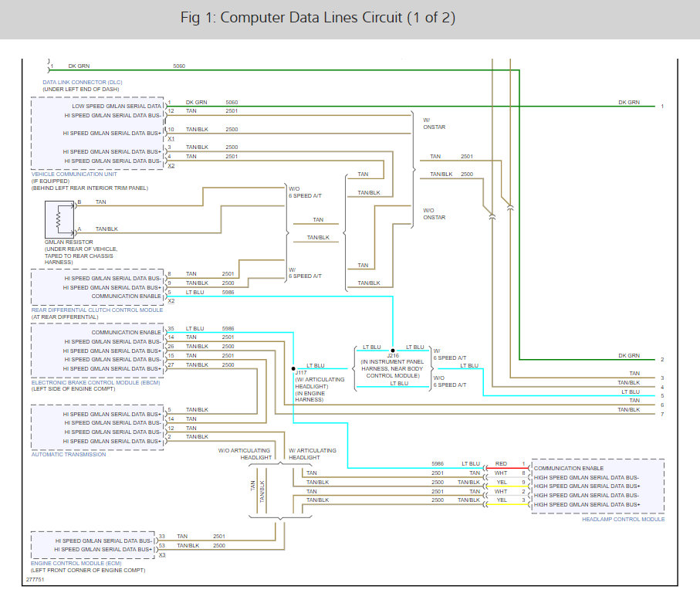Image resolution: width=700 pixels, height=610 pixels.
Task: Select the "W/ ONSTAR" option label
Action: click(x=434, y=124)
